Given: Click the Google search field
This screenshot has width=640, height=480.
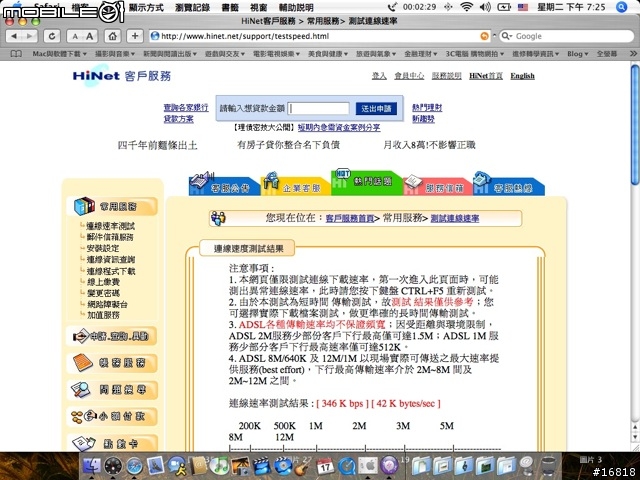Looking at the screenshot, I should pos(567,36).
